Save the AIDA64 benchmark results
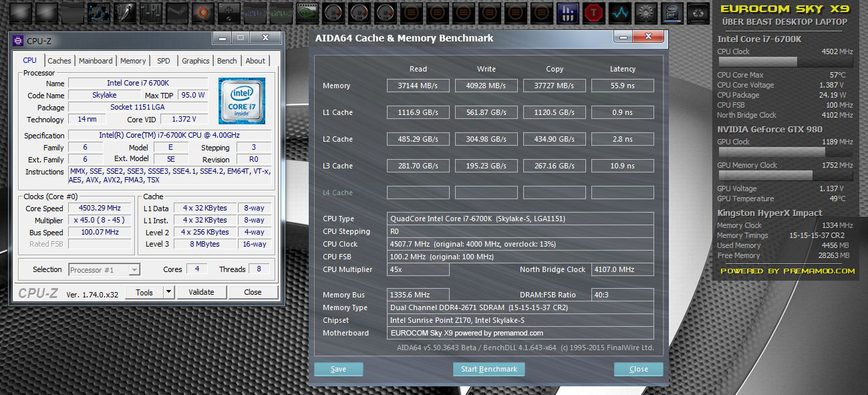 point(339,369)
